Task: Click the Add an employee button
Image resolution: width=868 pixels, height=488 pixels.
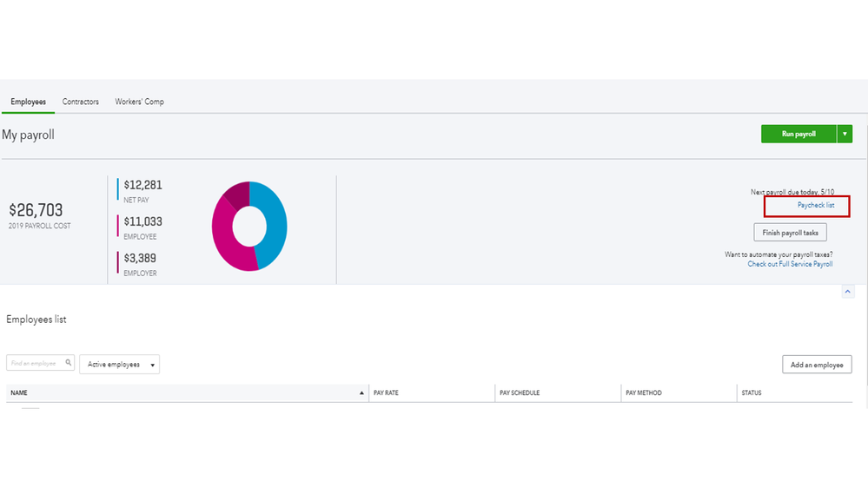Action: [x=817, y=365]
